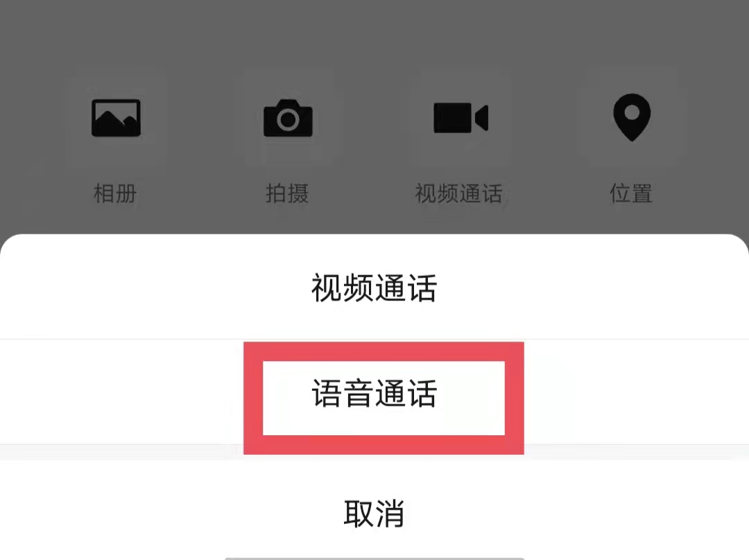749x560 pixels.
Task: Open the 相册 album picture icon
Action: (x=116, y=118)
